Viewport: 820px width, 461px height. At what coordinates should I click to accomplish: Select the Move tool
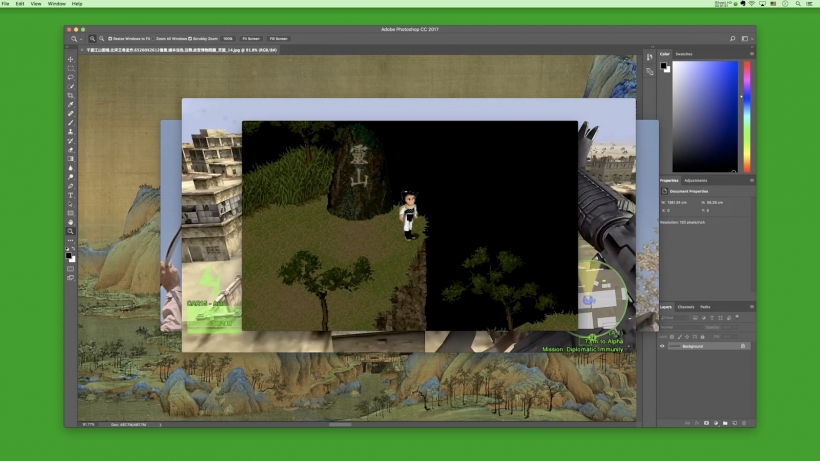click(70, 58)
